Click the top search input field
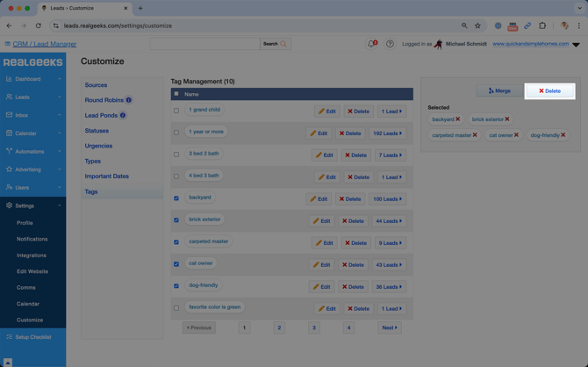The image size is (588, 367). click(204, 44)
